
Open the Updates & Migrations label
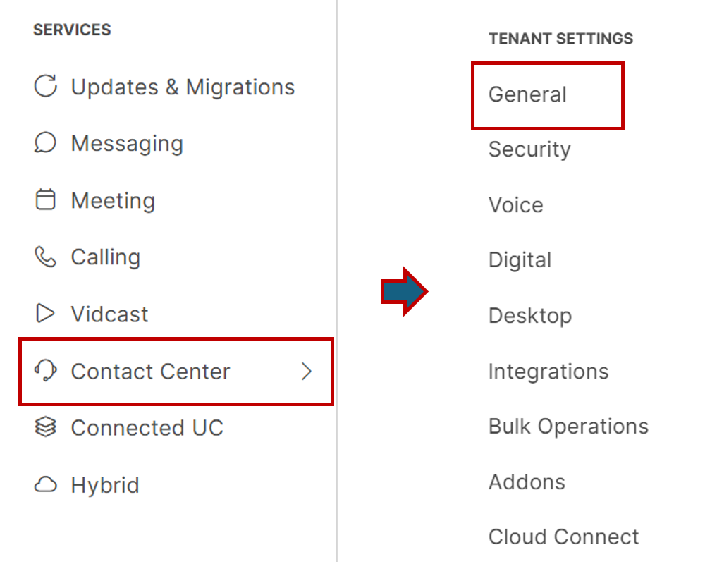(183, 87)
